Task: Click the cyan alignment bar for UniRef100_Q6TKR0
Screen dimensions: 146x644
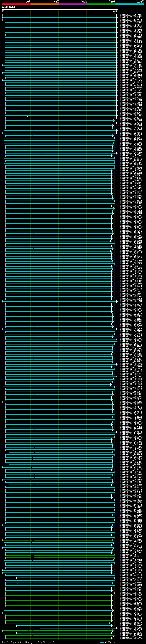Action: click(x=61, y=50)
